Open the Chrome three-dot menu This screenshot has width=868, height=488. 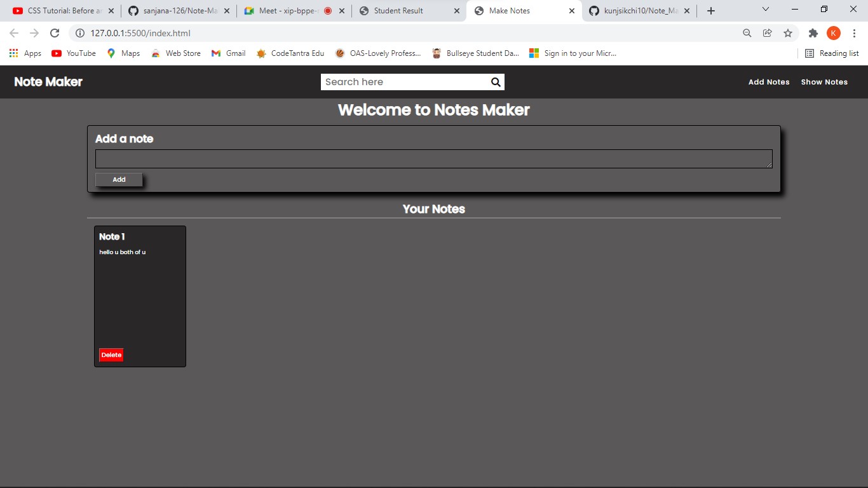[854, 33]
